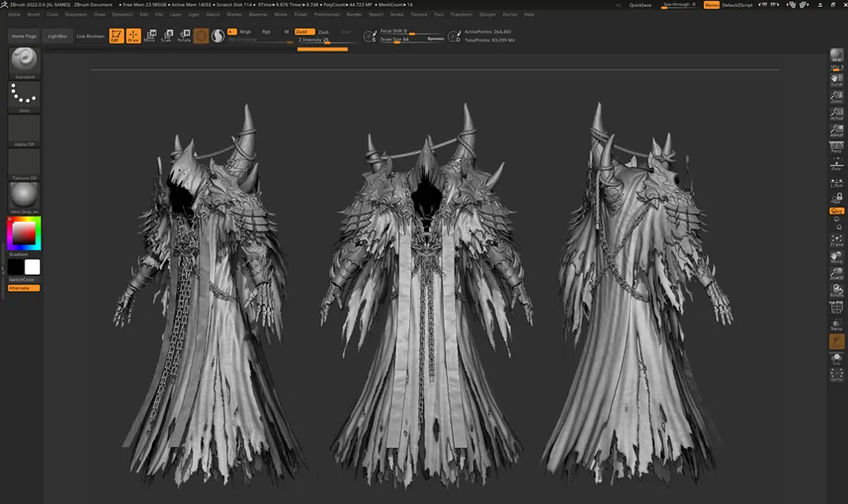The width and height of the screenshot is (848, 504).
Task: Open the Brush menu
Action: (33, 15)
